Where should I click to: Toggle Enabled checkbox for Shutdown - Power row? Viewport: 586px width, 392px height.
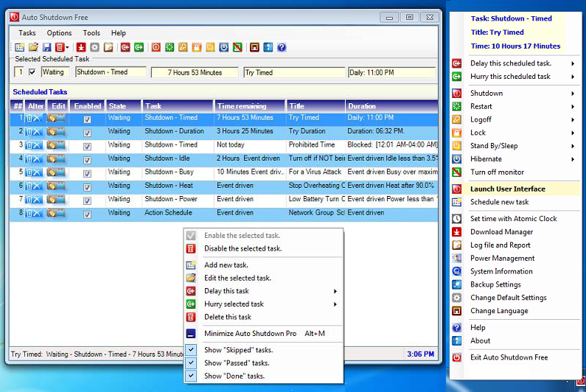pos(87,200)
